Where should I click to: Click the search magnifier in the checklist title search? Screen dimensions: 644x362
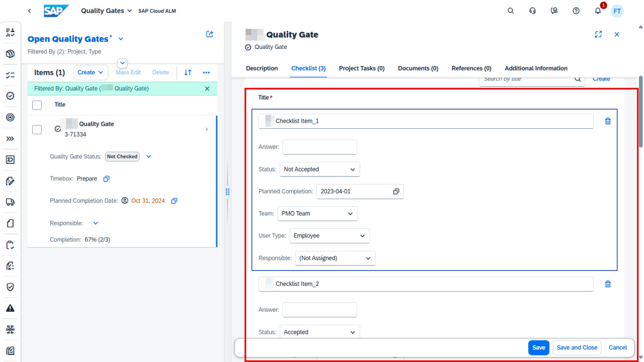pos(578,79)
